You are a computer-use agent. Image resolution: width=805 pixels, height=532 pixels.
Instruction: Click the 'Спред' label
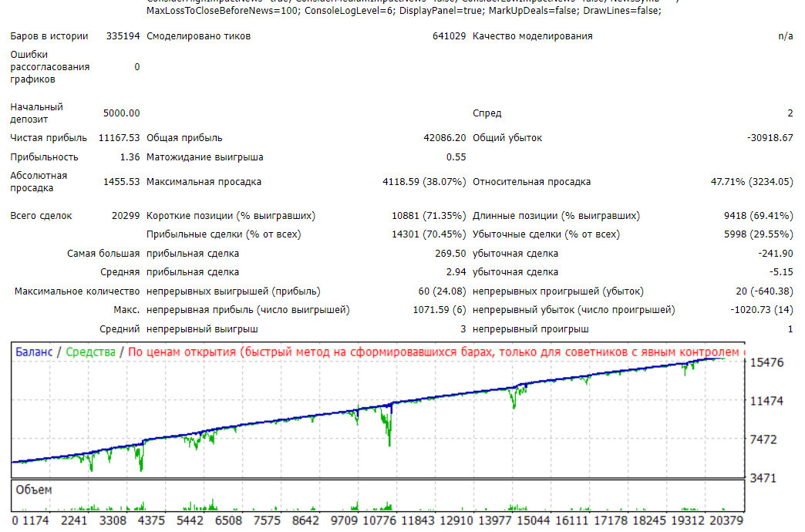pos(487,113)
